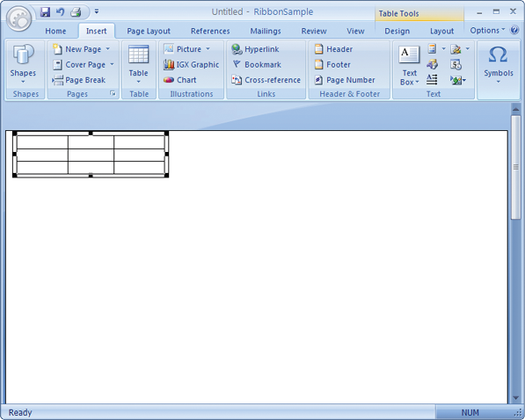Open the help question mark icon
Viewport: 525px width, 420px height.
point(514,30)
